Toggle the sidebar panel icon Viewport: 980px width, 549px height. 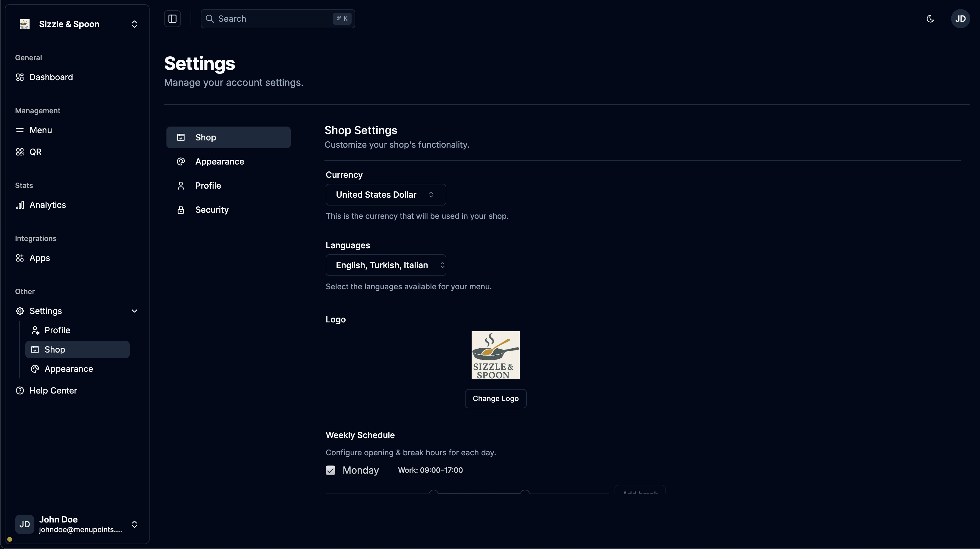pos(172,19)
